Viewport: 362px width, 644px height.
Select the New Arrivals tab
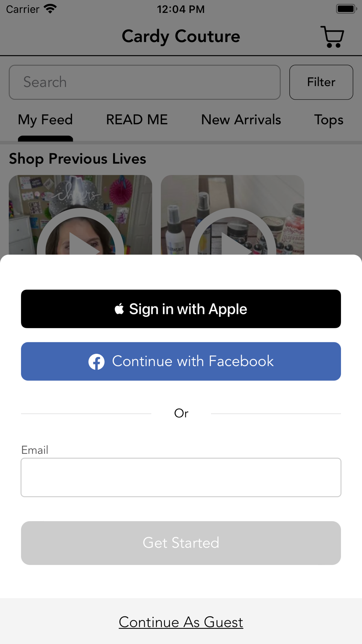pyautogui.click(x=241, y=120)
